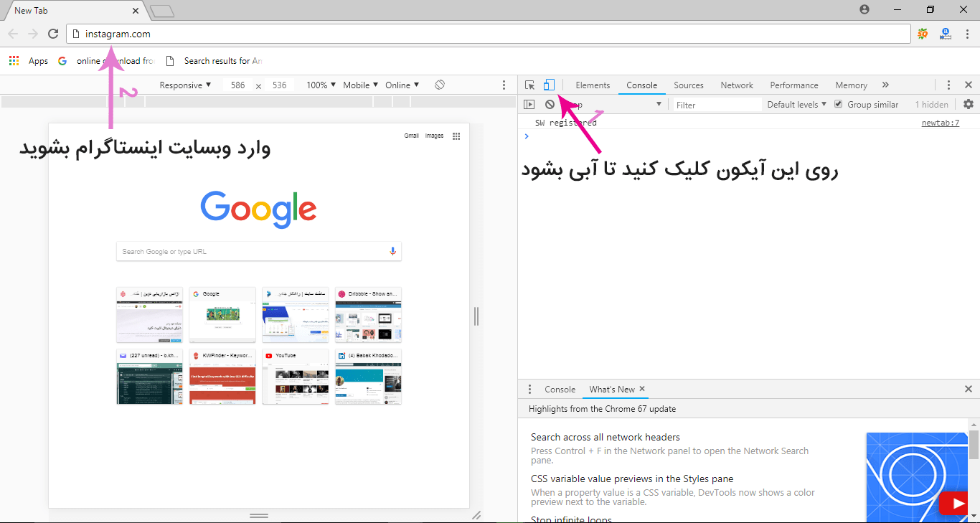Select the Console tab in bottom drawer
The image size is (980, 523).
tap(560, 389)
